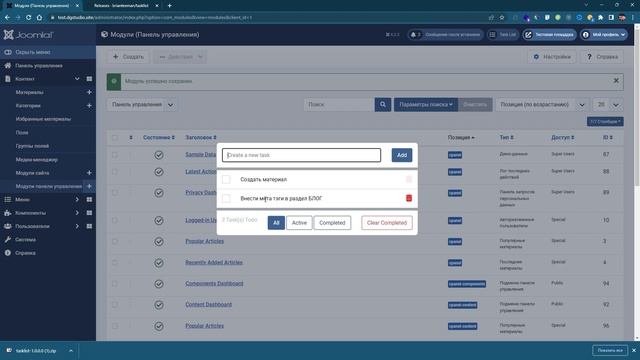The image size is (640, 360).
Task: Delete the task Внести мета теги в раздел БЛОГ
Action: point(409,198)
